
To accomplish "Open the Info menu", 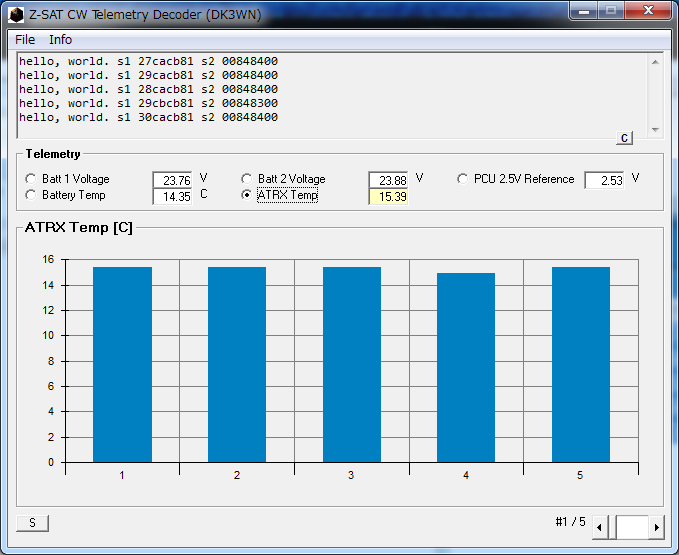I will click(60, 40).
